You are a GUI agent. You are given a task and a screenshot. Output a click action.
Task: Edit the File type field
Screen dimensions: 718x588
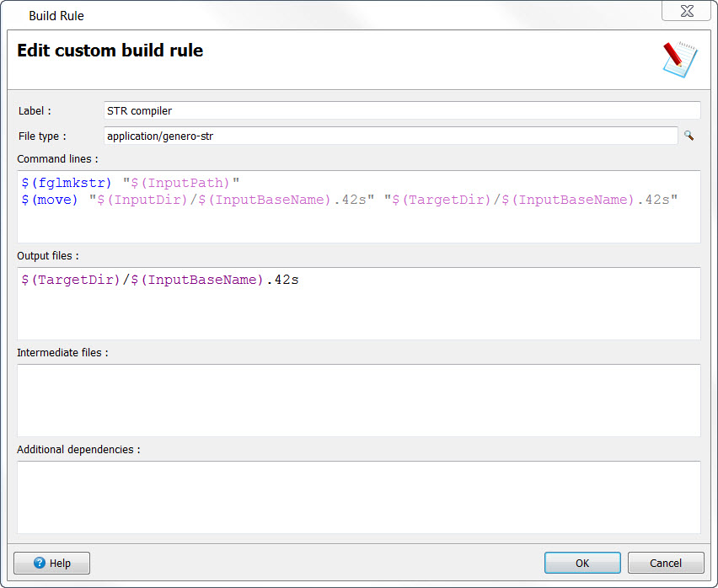point(337,135)
